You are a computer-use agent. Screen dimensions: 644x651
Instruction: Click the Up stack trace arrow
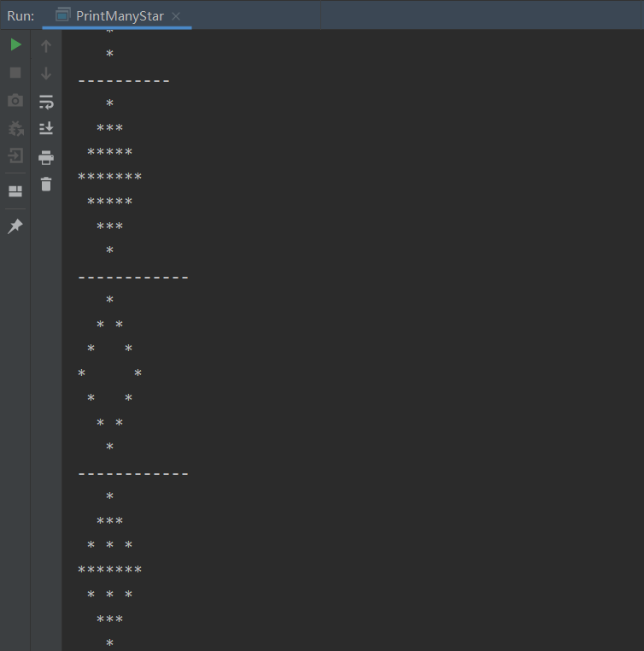pyautogui.click(x=46, y=45)
